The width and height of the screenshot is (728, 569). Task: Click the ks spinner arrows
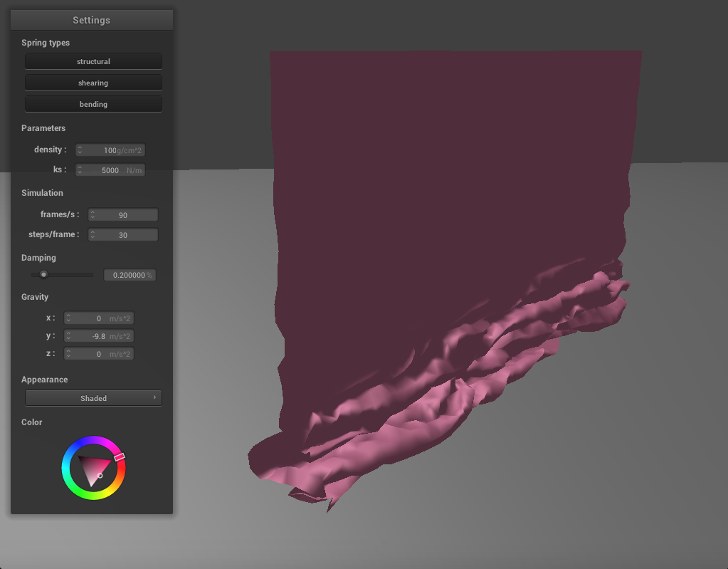tap(80, 170)
